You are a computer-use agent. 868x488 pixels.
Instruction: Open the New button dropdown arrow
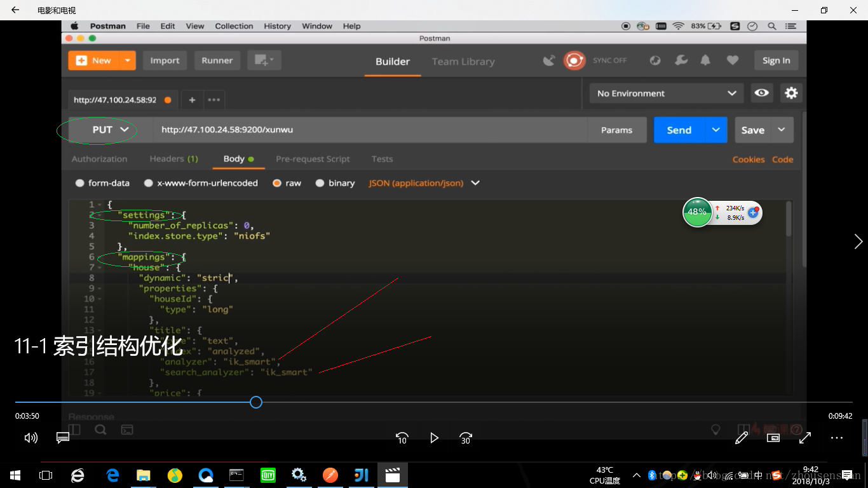[127, 60]
